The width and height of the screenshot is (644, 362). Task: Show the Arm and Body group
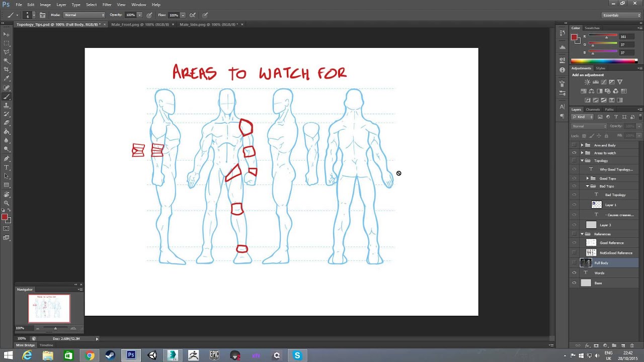(x=574, y=145)
